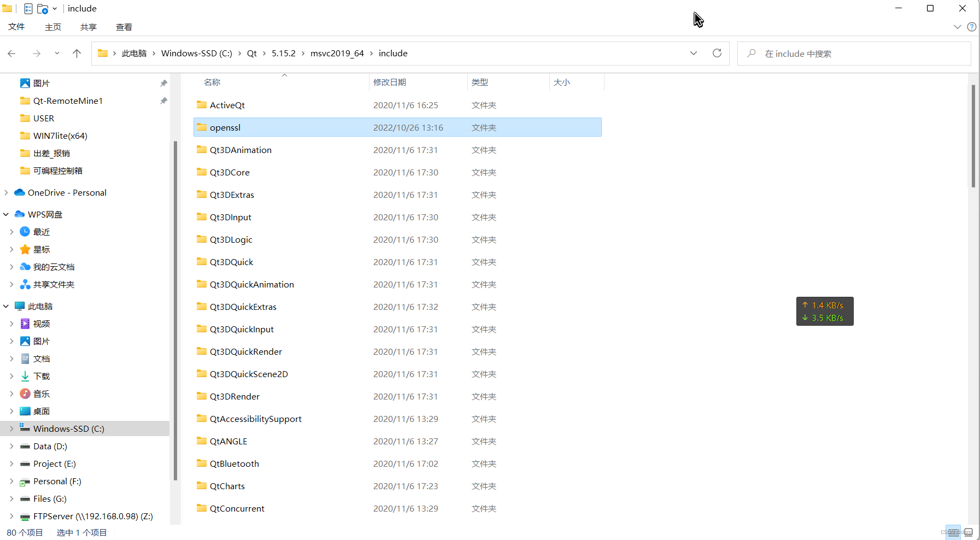
Task: Click the 星标 star icon
Action: click(x=25, y=249)
